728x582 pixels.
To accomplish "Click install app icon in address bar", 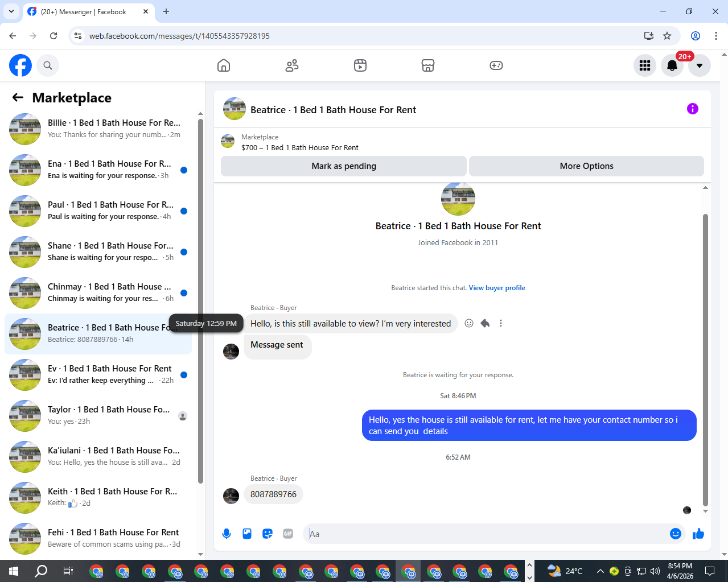I will click(x=648, y=36).
